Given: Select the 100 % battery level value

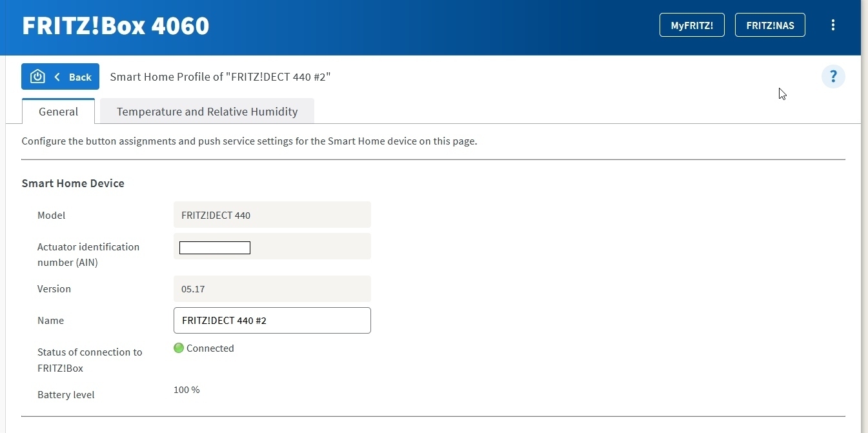Looking at the screenshot, I should (187, 390).
